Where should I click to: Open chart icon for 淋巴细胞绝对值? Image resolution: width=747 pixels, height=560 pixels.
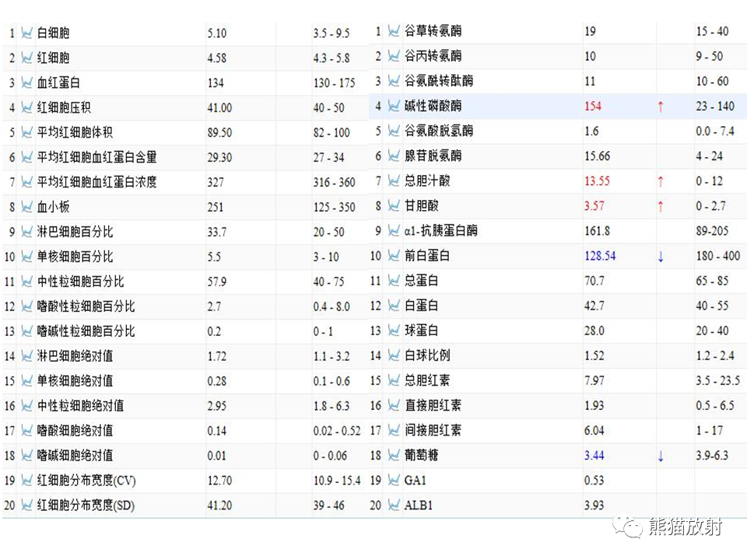[x=26, y=356]
